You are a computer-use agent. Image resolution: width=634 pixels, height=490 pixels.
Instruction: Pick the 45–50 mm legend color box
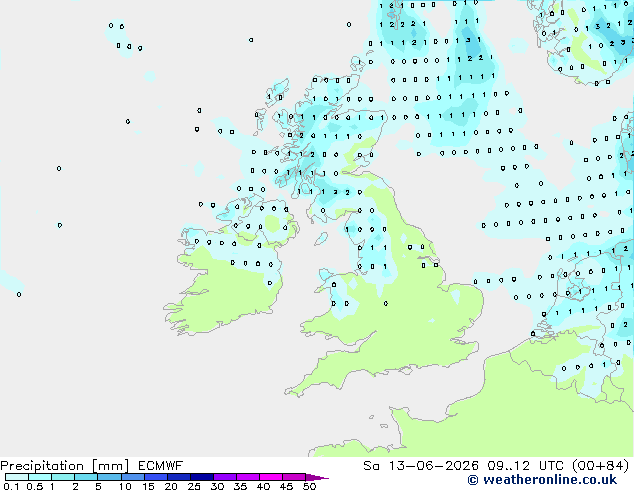pyautogui.click(x=294, y=477)
